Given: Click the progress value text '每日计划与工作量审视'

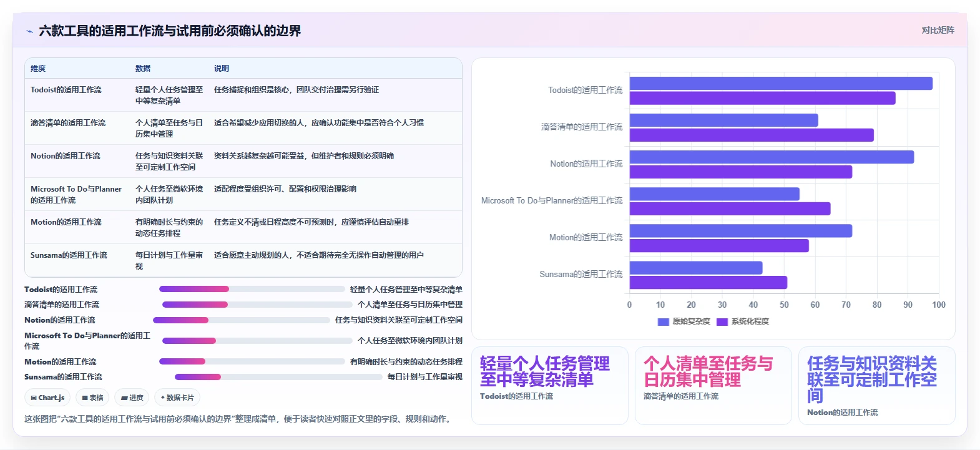Looking at the screenshot, I should pos(425,377).
